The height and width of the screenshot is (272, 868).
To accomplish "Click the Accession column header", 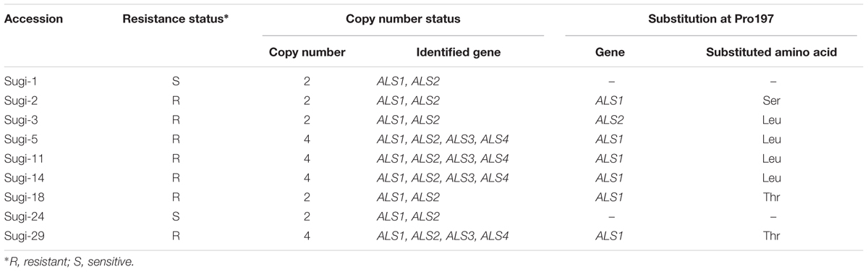I will click(x=33, y=20).
